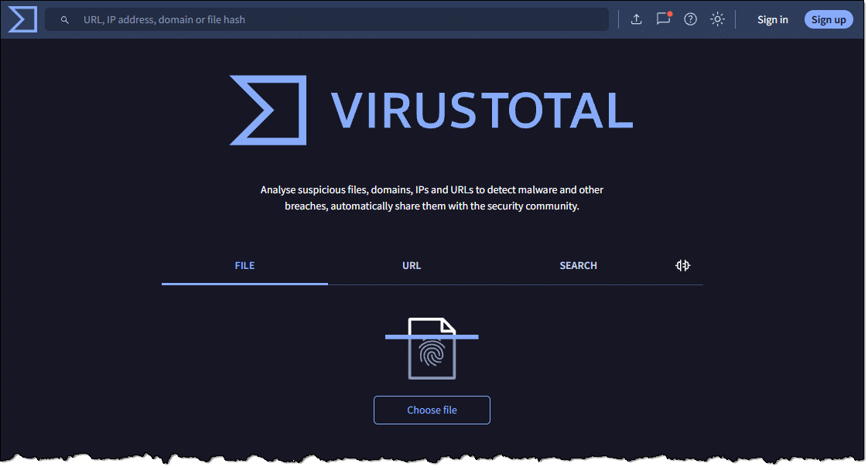The height and width of the screenshot is (470, 868).
Task: Open the help question mark icon
Action: (690, 19)
